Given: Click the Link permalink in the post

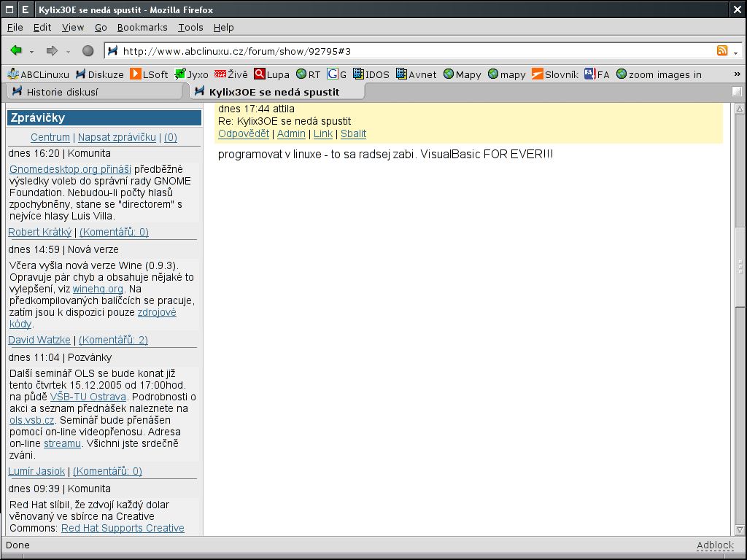Looking at the screenshot, I should (x=323, y=134).
